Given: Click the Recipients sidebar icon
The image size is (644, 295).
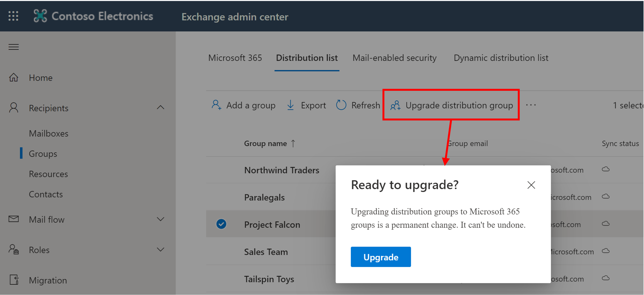Looking at the screenshot, I should point(12,108).
